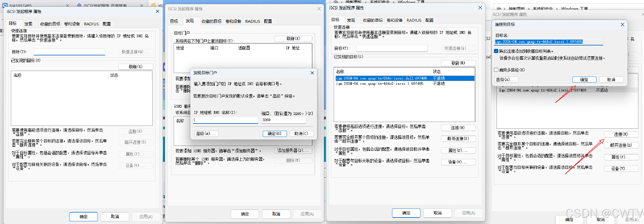This screenshot has height=224, width=644.
Task: Click the IP 地址或 DNS 名称 input box
Action: 226,120
